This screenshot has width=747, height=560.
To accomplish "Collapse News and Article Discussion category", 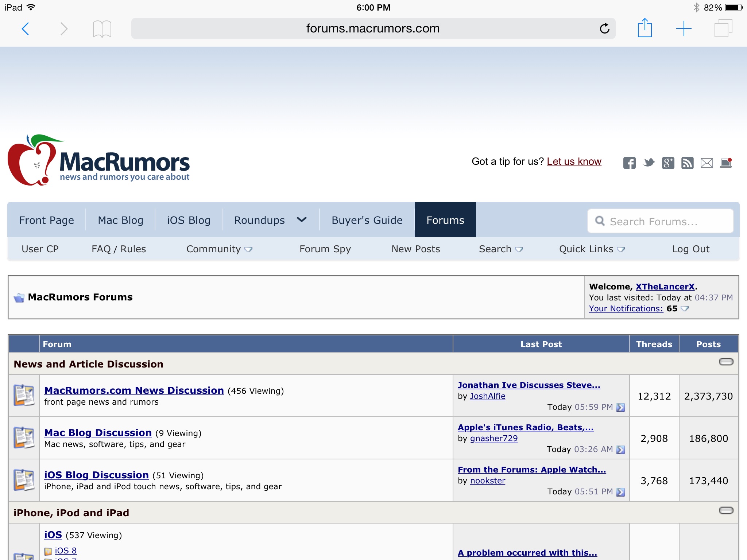I will [726, 362].
